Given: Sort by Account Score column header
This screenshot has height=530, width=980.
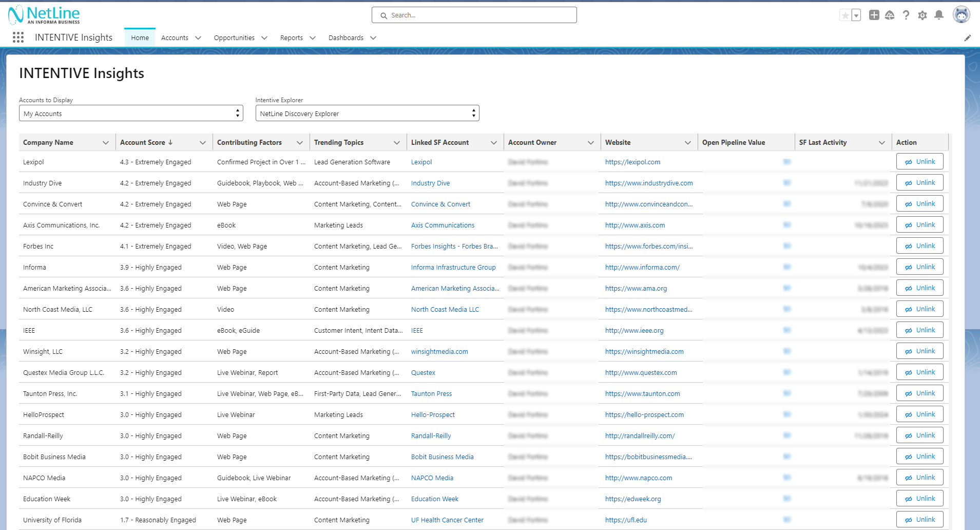Looking at the screenshot, I should point(146,142).
